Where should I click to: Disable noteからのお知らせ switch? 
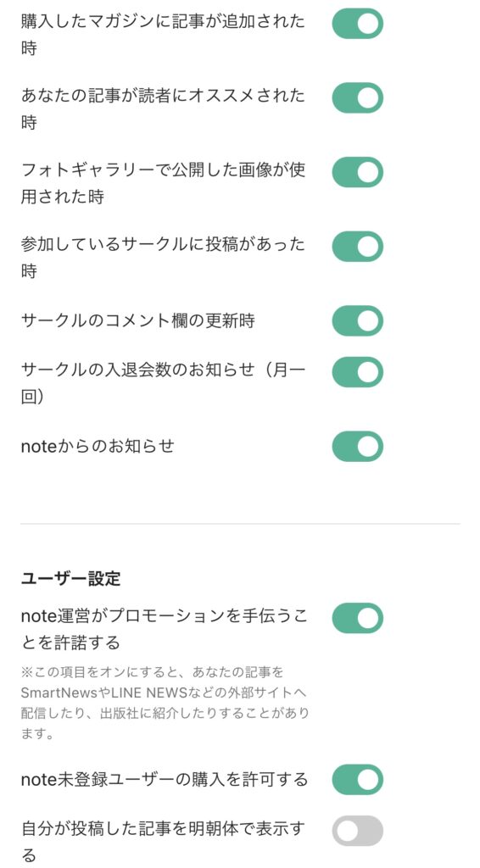358,446
